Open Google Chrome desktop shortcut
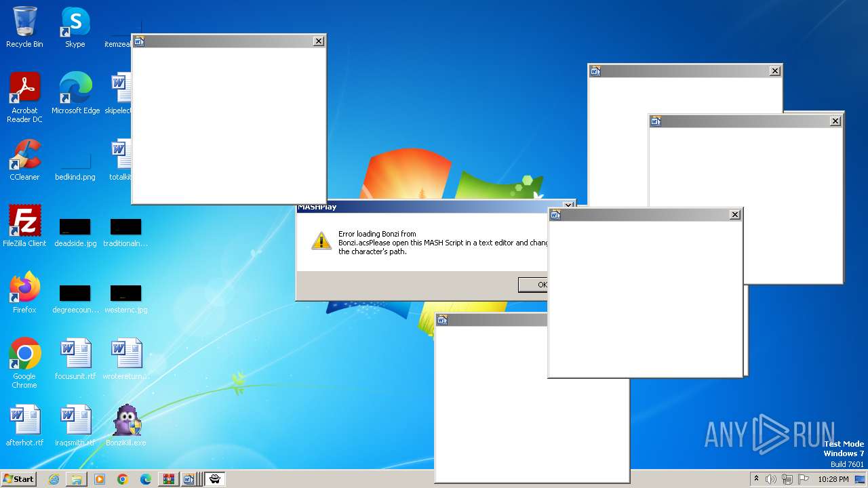The image size is (868, 488). click(x=24, y=363)
